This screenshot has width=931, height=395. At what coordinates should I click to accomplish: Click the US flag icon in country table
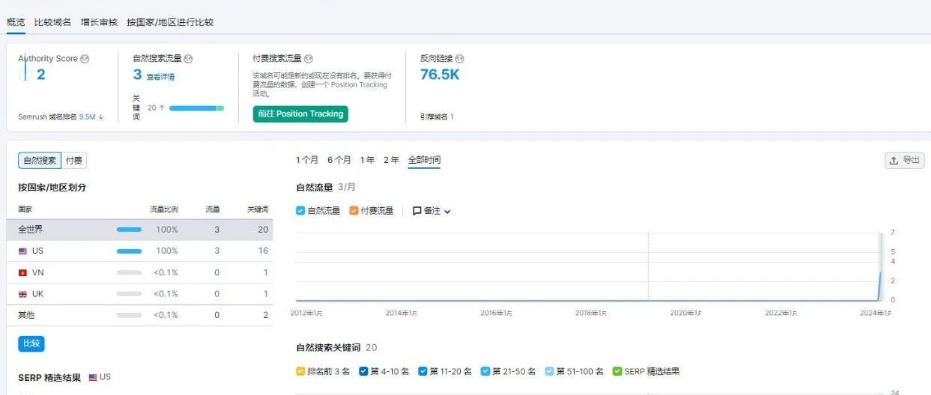click(23, 251)
